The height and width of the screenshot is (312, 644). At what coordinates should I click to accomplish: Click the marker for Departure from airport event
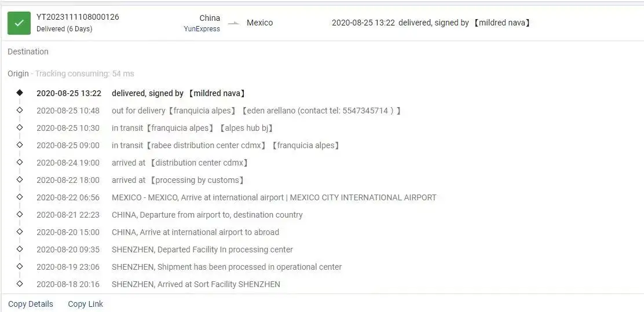point(20,214)
